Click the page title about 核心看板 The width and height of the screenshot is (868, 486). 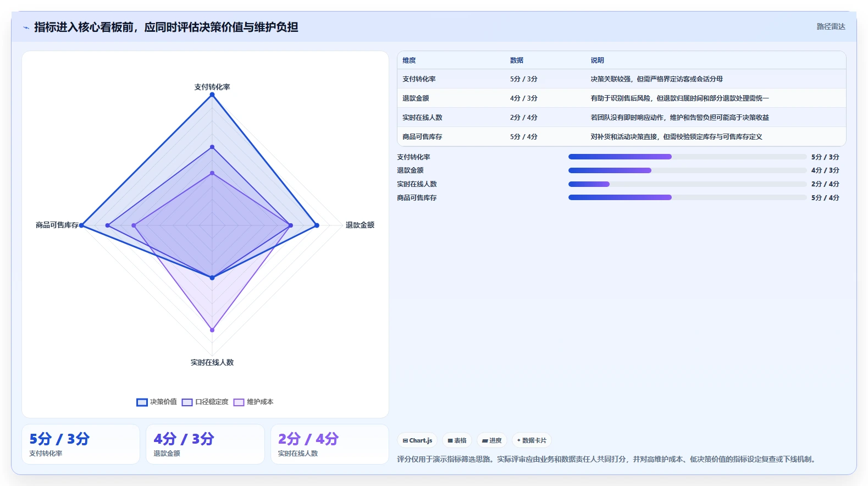point(166,27)
